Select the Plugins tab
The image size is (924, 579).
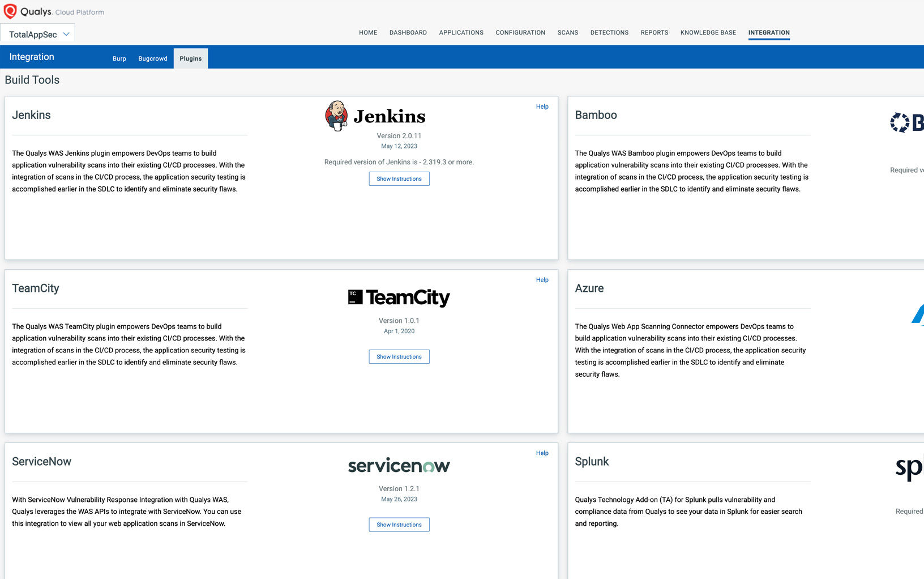click(191, 58)
